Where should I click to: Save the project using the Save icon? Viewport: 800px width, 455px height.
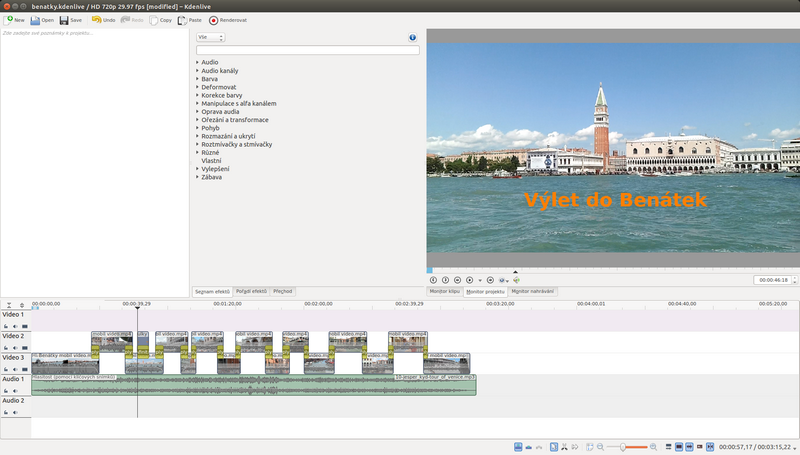tap(63, 20)
